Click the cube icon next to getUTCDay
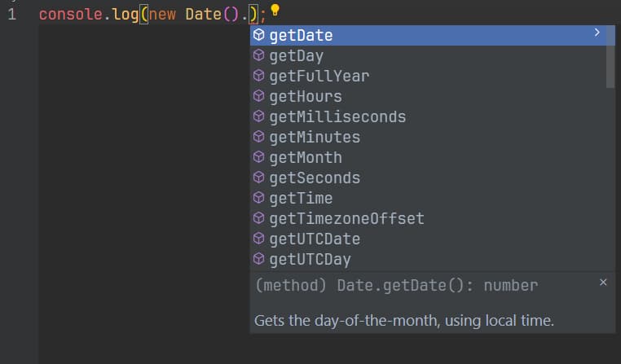Screen dimensions: 621x364 pyautogui.click(x=258, y=259)
